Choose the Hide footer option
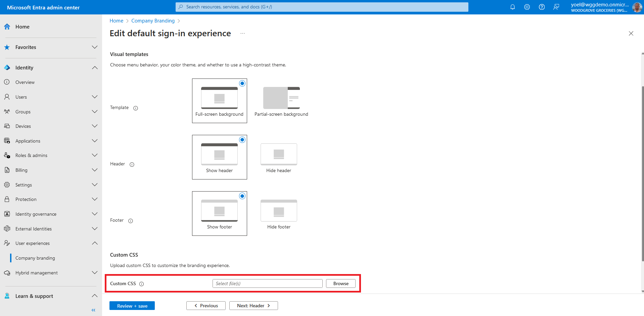This screenshot has height=316, width=644. point(279,214)
